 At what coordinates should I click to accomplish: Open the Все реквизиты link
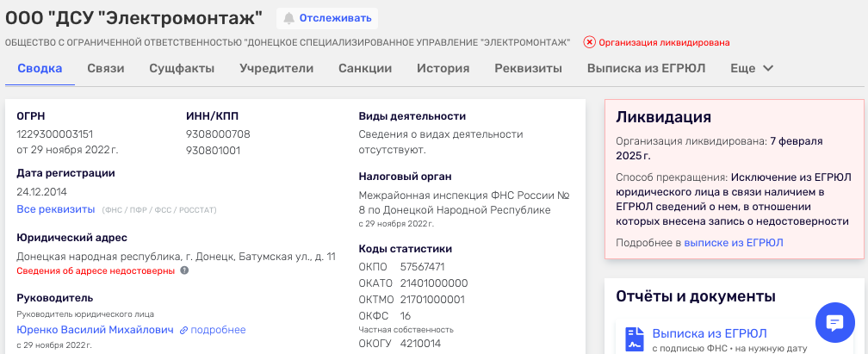56,209
